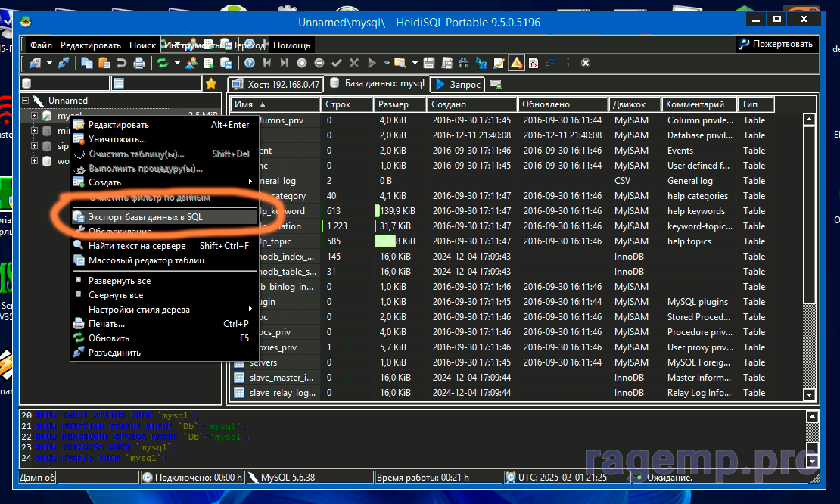The height and width of the screenshot is (504, 840).
Task: Click the round X icon at toolbar end
Action: click(x=586, y=64)
